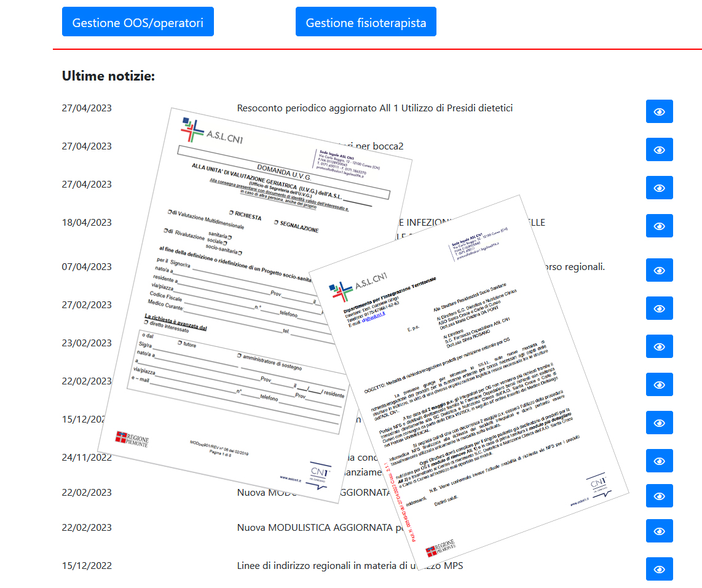Image resolution: width=702 pixels, height=588 pixels.
Task: Open the 18/04/2023 news with its eye icon
Action: click(659, 226)
